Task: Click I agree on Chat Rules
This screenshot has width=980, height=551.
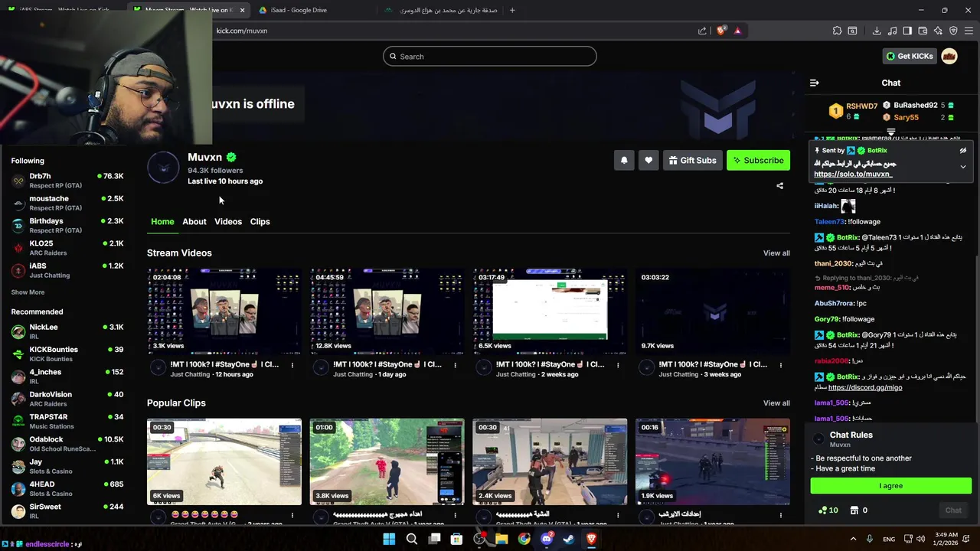Action: point(891,486)
